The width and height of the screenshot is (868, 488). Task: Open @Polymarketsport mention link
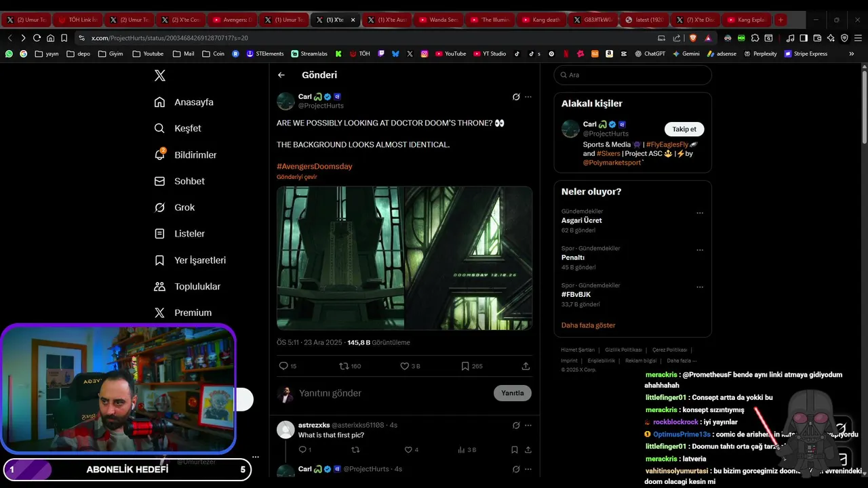point(612,163)
